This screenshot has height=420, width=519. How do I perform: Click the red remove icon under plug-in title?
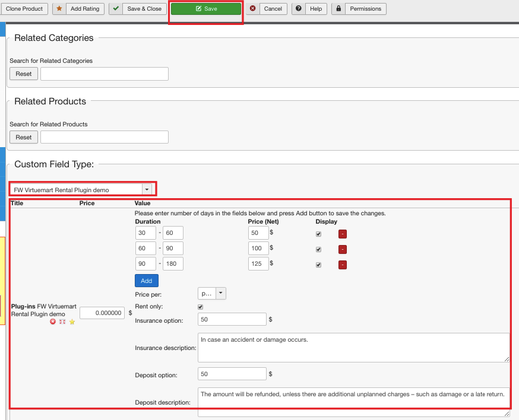[53, 322]
